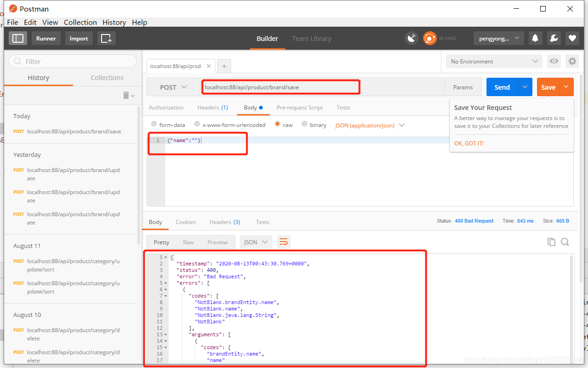
Task: Toggle response line wrapping icon
Action: coord(283,242)
